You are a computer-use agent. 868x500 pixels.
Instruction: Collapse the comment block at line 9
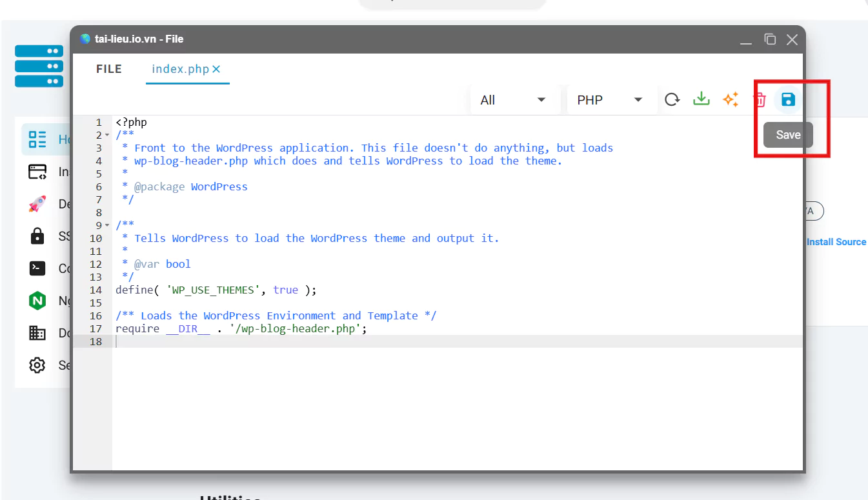point(107,226)
